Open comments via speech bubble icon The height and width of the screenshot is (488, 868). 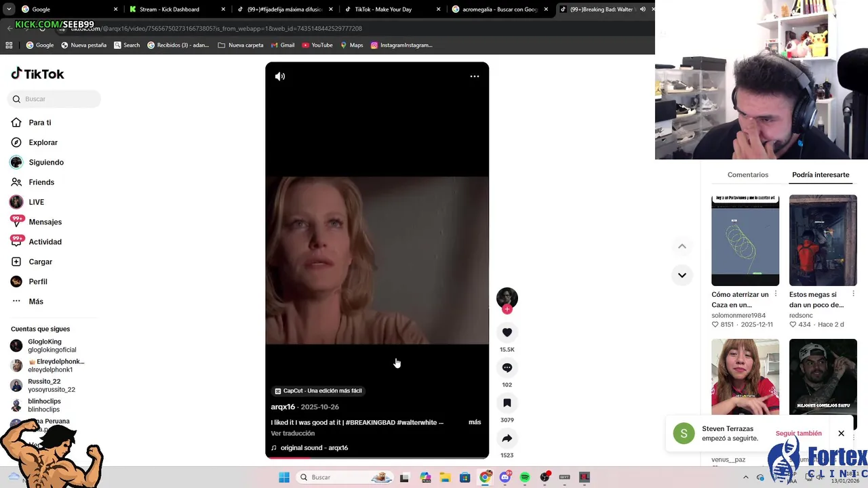[x=507, y=367]
